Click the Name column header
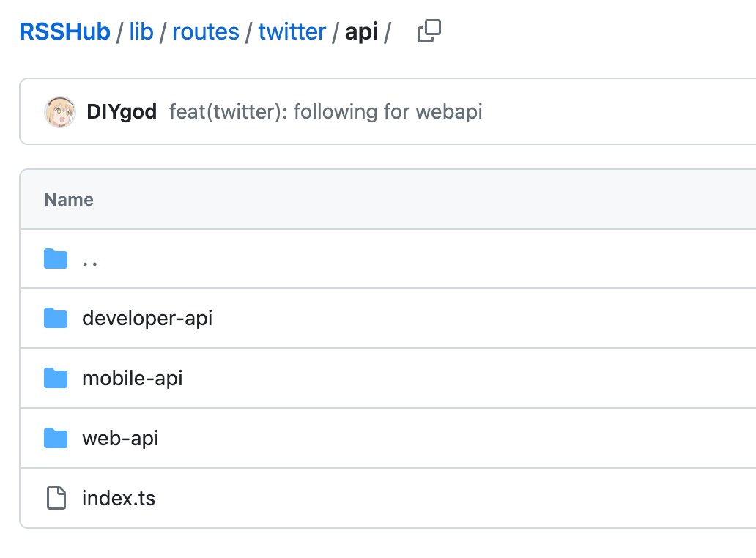This screenshot has width=756, height=558. click(x=69, y=199)
